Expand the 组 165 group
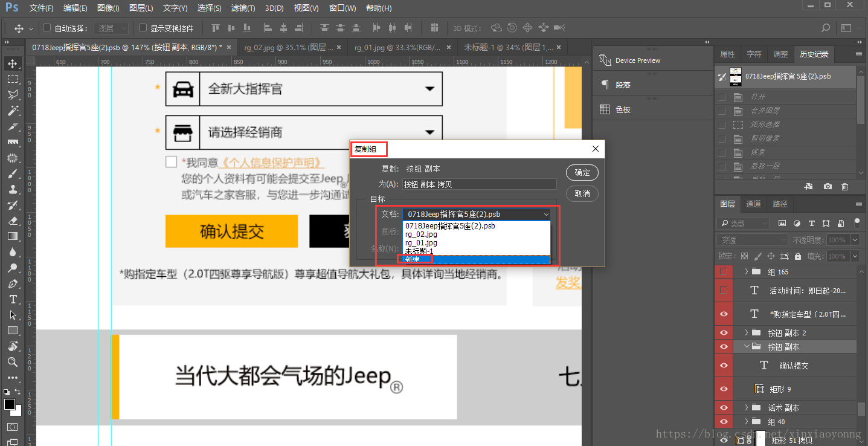The image size is (868, 446). click(x=746, y=272)
